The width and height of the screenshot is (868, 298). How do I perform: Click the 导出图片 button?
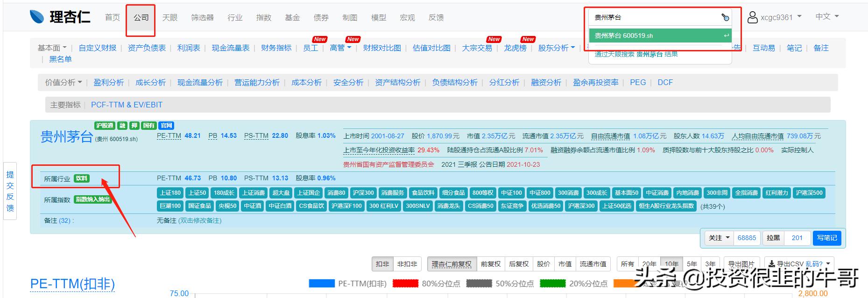(741, 264)
